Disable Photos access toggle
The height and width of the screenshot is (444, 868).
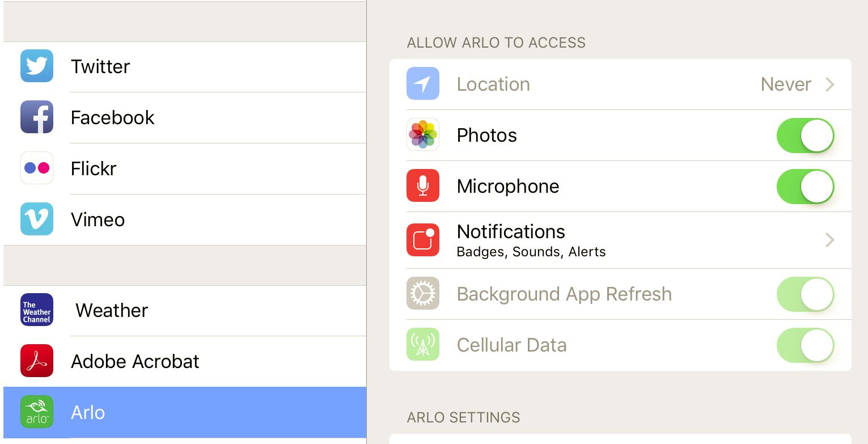coord(805,136)
